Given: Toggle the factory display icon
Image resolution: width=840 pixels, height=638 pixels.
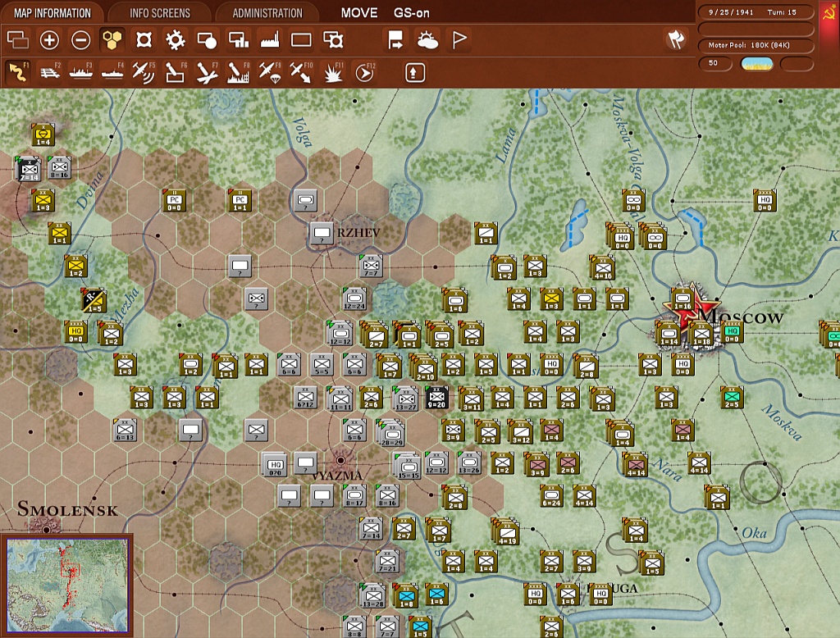Looking at the screenshot, I should pyautogui.click(x=270, y=39).
